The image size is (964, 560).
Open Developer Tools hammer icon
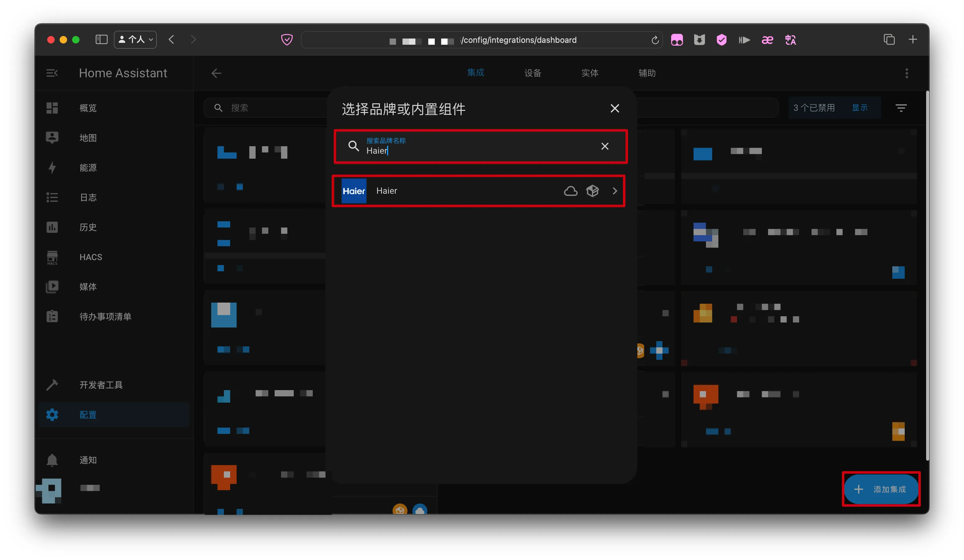click(x=52, y=385)
